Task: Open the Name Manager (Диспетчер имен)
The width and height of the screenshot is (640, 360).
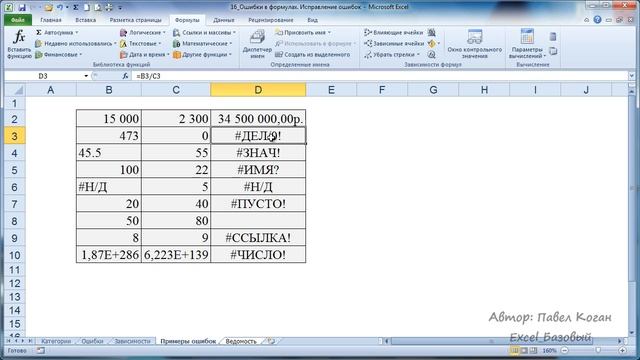Action: (x=257, y=44)
